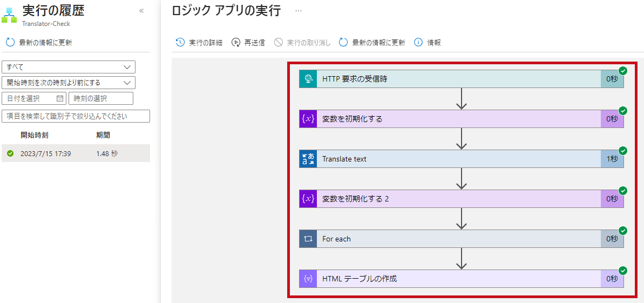This screenshot has height=303, width=644.
Task: Click the 0秒 duration on For each
Action: pyautogui.click(x=612, y=238)
